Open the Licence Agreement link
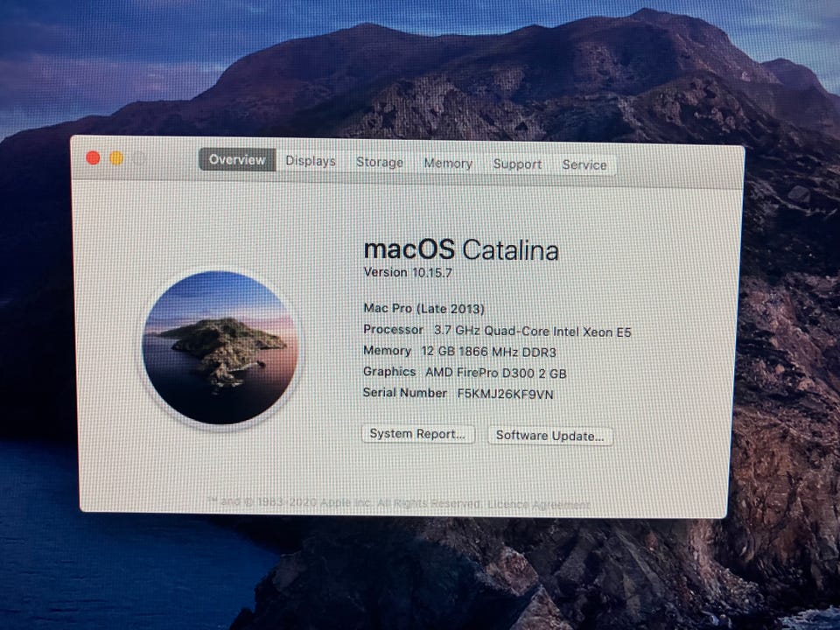The height and width of the screenshot is (630, 840). click(539, 505)
